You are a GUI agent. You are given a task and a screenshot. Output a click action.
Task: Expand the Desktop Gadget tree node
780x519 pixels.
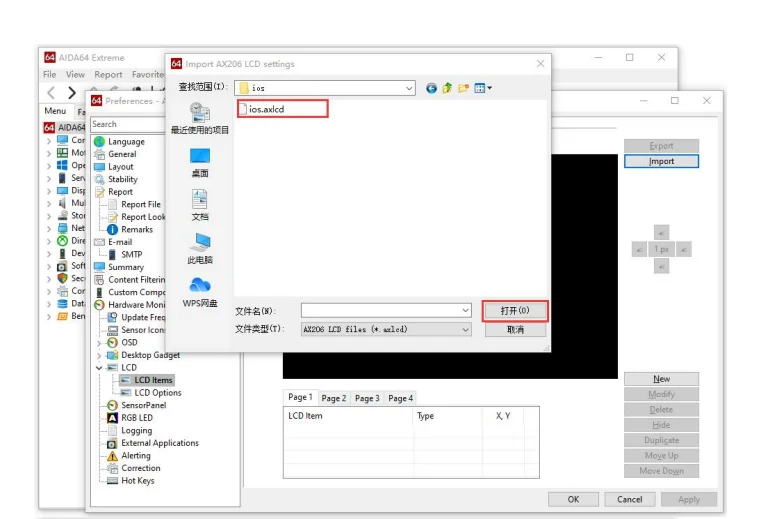[x=99, y=355]
